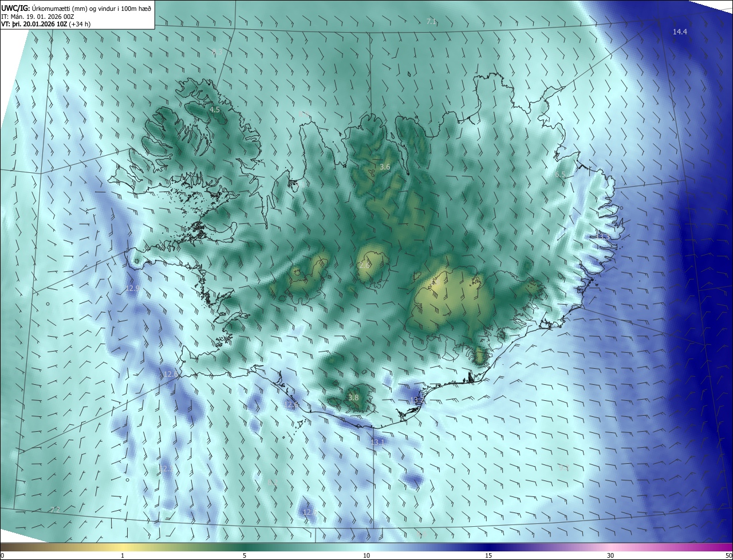This screenshot has width=733, height=560.
Task: Click the 1 tick label on the color scale
Action: (123, 555)
